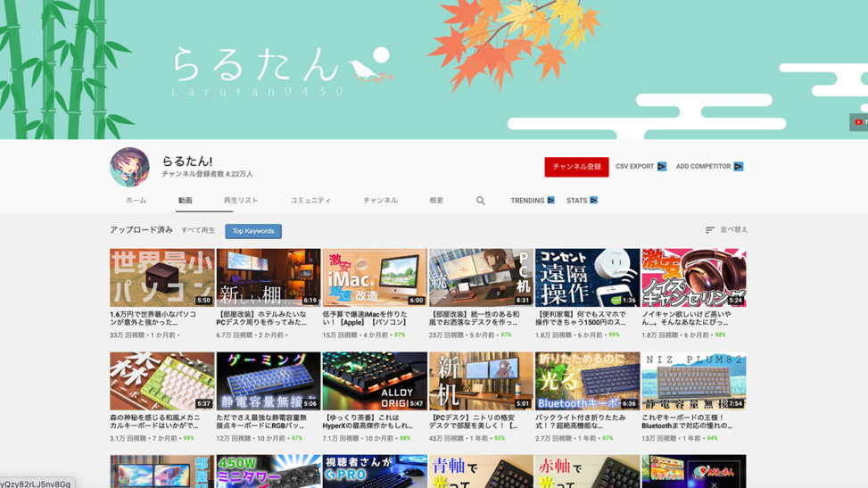868x488 pixels.
Task: Open the TRENDING section
Action: (527, 201)
